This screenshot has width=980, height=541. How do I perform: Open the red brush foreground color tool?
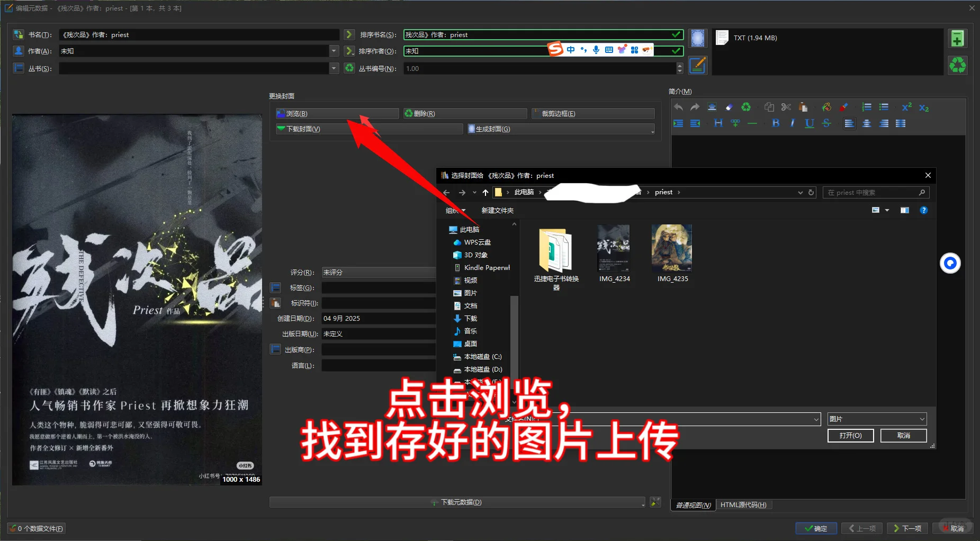coord(843,107)
